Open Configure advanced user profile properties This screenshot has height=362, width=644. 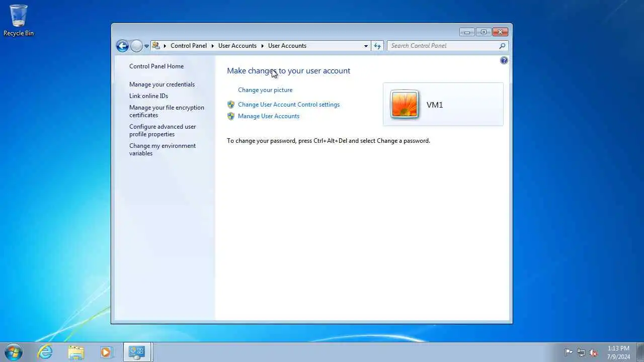tap(163, 130)
